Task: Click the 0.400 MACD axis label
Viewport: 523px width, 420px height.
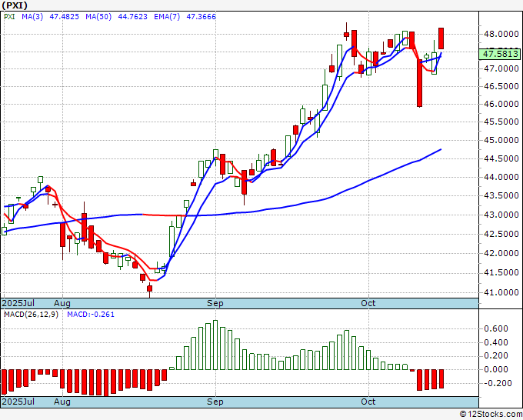Action: [496, 342]
